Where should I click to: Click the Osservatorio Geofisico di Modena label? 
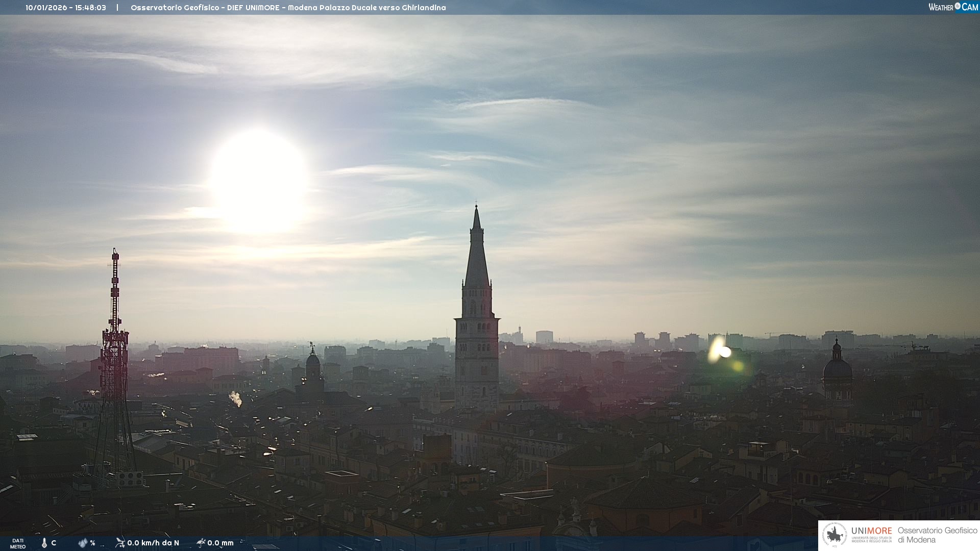click(x=937, y=535)
